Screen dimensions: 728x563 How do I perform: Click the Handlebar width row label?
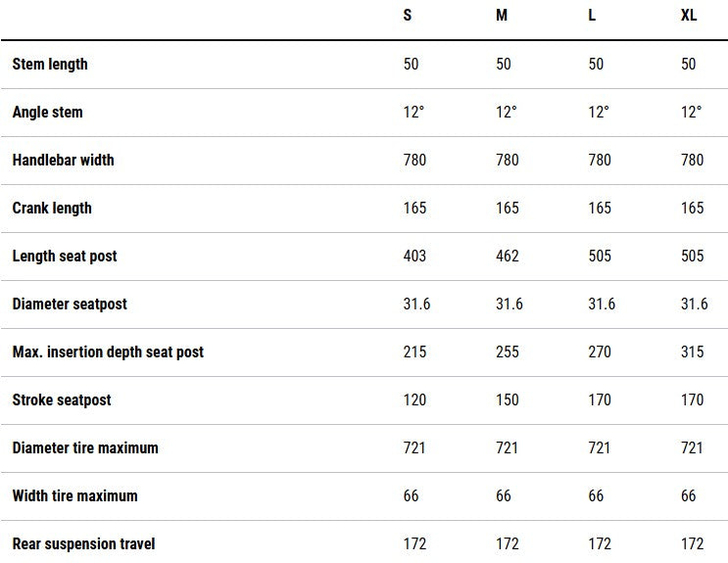tap(63, 160)
